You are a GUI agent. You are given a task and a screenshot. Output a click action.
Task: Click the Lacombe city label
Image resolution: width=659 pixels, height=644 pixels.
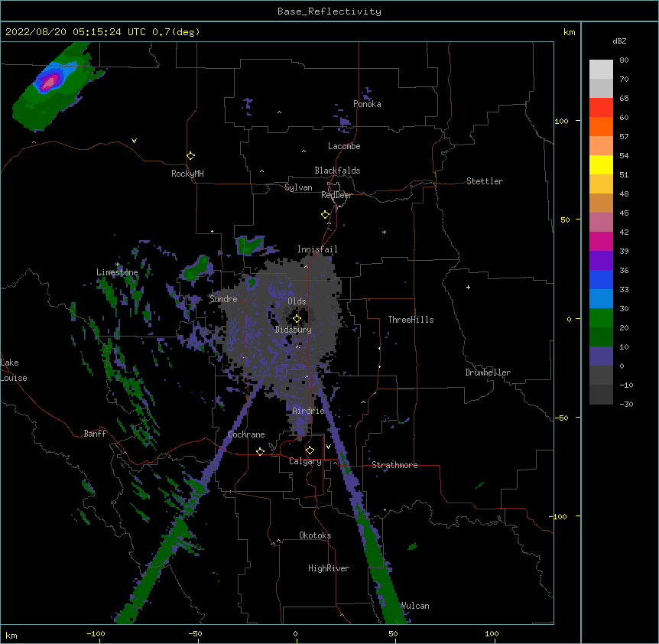pyautogui.click(x=344, y=146)
